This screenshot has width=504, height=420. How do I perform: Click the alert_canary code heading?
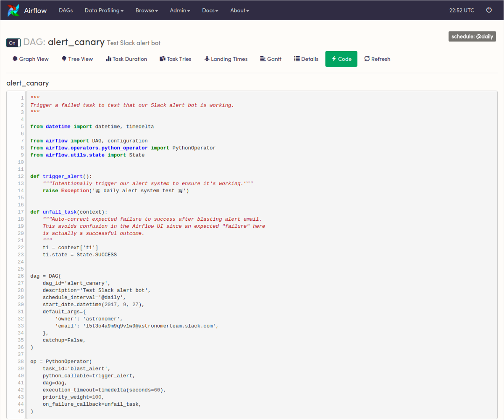click(x=28, y=83)
